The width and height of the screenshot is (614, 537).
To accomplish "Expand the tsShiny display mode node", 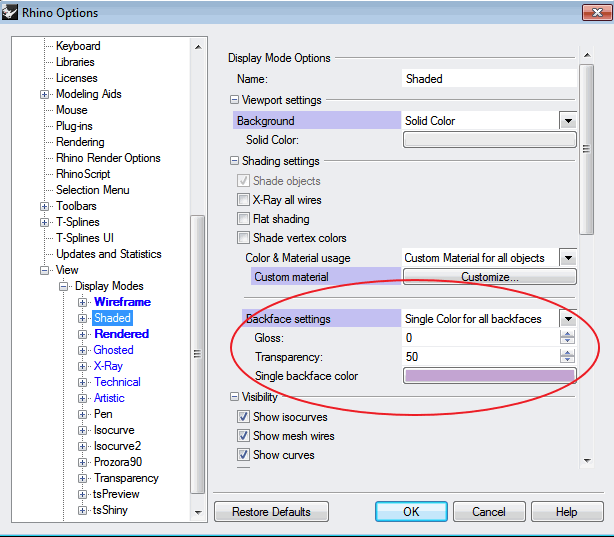I will (82, 510).
